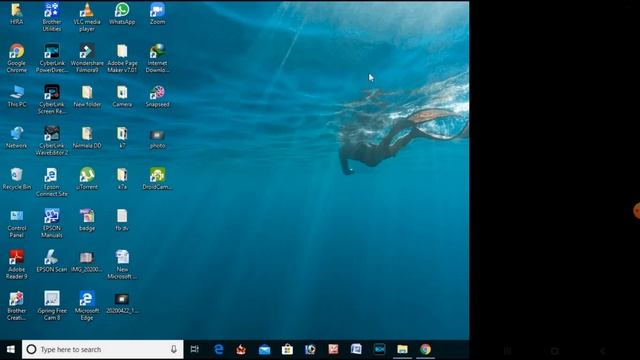Select the This PC desktop icon
Viewport: 640px width, 360px height.
coord(17,96)
